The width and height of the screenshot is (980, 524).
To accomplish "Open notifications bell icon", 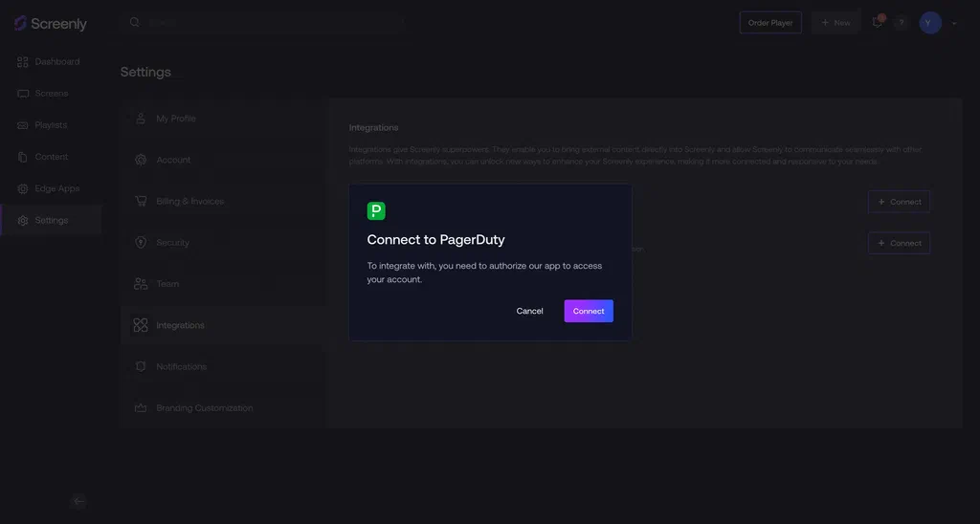I will coord(878,23).
